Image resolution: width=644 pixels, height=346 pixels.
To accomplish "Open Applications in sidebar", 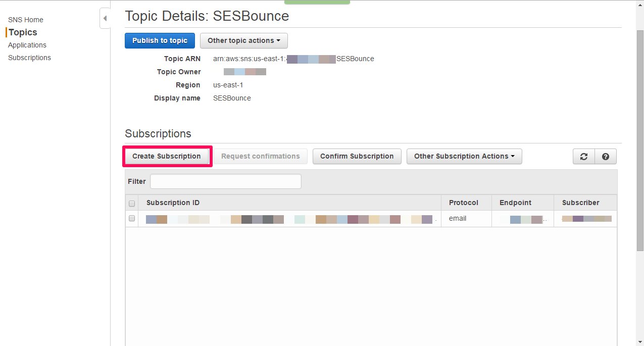I will tap(27, 45).
